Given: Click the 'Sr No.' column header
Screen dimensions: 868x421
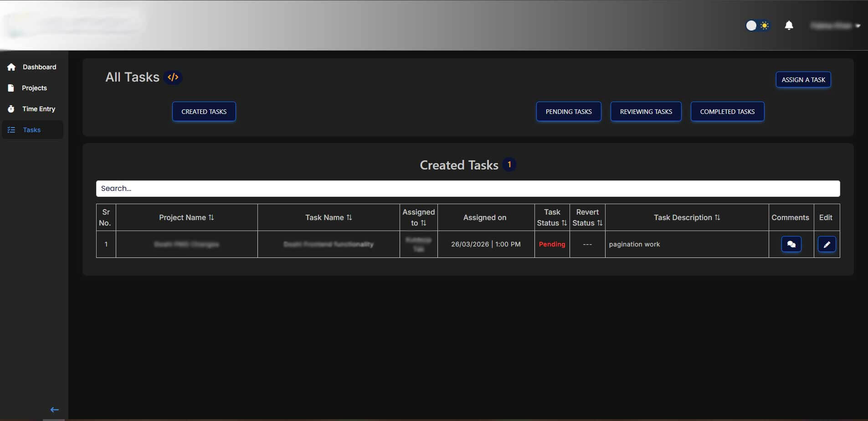Looking at the screenshot, I should click(x=106, y=217).
